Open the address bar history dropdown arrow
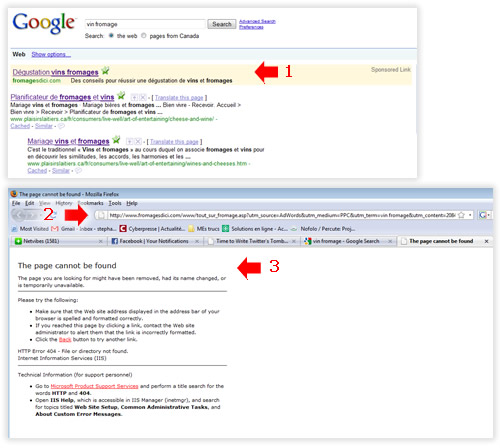 [x=470, y=215]
